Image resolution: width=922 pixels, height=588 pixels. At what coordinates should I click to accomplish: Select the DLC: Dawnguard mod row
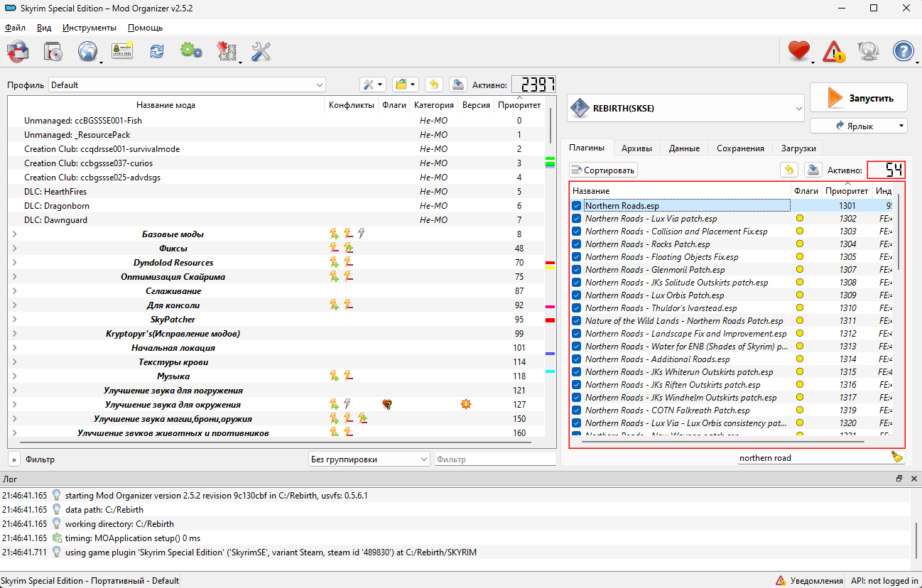(x=276, y=220)
